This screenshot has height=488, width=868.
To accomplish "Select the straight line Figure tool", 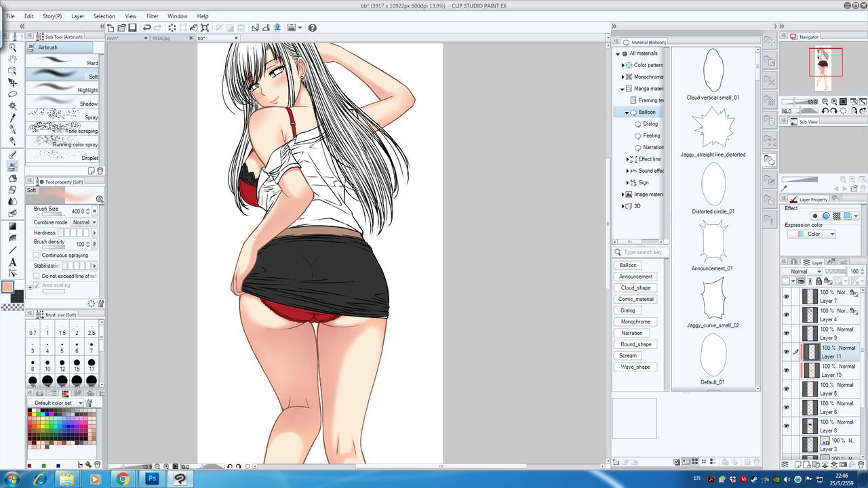I will pyautogui.click(x=12, y=250).
